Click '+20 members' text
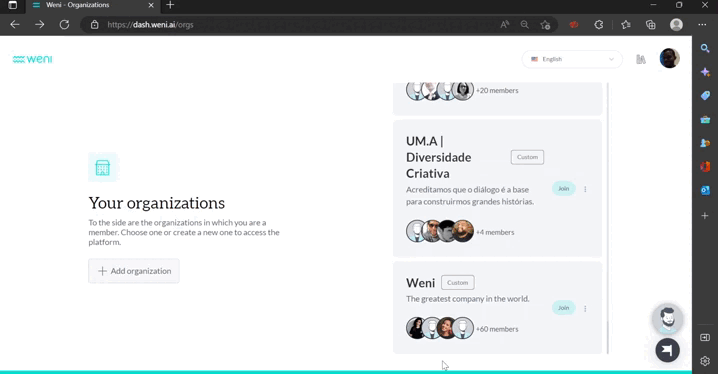 497,91
